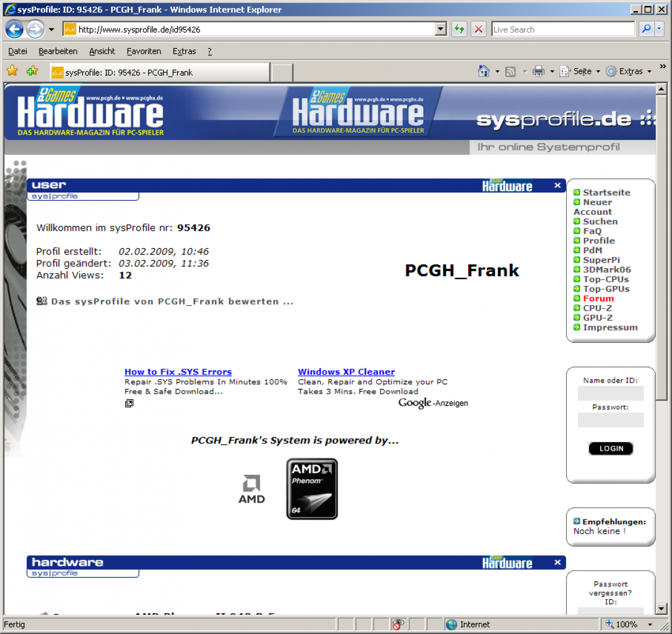The width and height of the screenshot is (672, 634).
Task: Open the recent pages dropdown arrow
Action: pos(51,30)
